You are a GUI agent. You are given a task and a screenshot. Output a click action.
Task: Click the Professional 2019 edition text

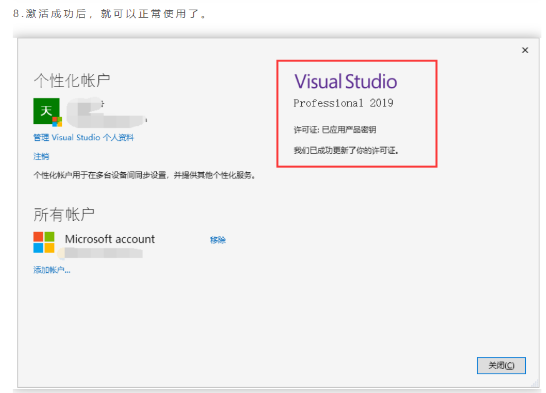pos(343,103)
